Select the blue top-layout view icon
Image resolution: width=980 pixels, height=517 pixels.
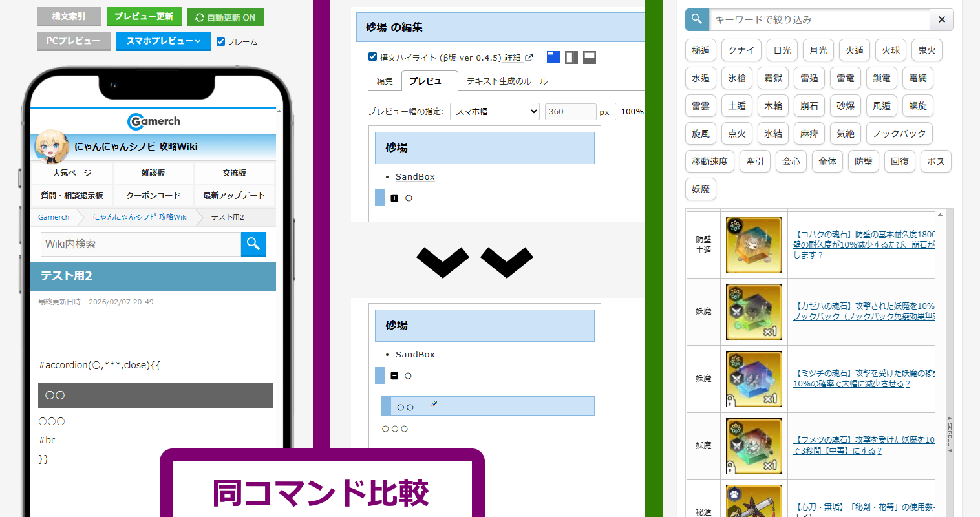[x=553, y=58]
